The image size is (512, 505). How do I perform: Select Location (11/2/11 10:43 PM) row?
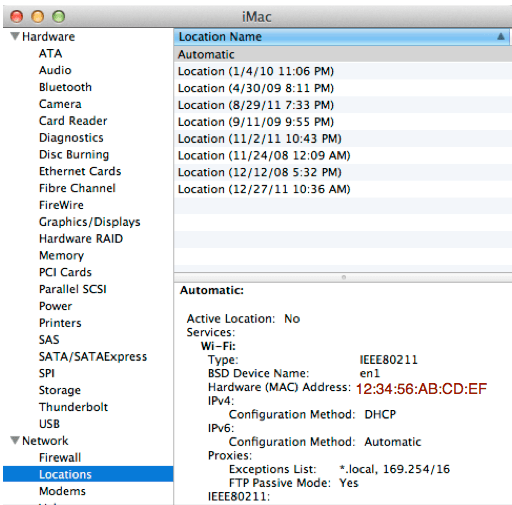(343, 139)
